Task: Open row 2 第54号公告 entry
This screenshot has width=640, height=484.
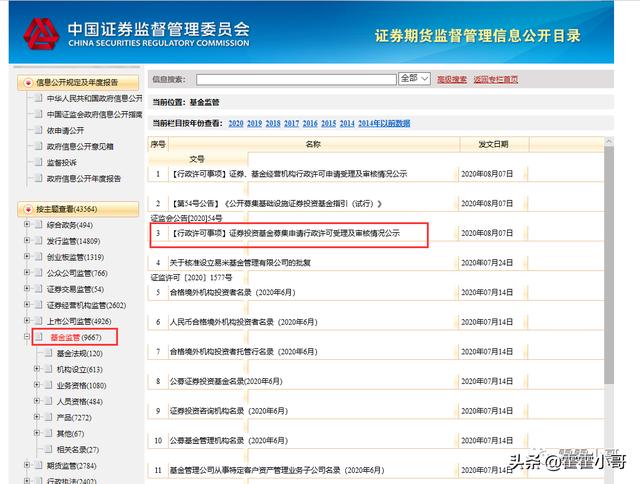Action: 276,204
